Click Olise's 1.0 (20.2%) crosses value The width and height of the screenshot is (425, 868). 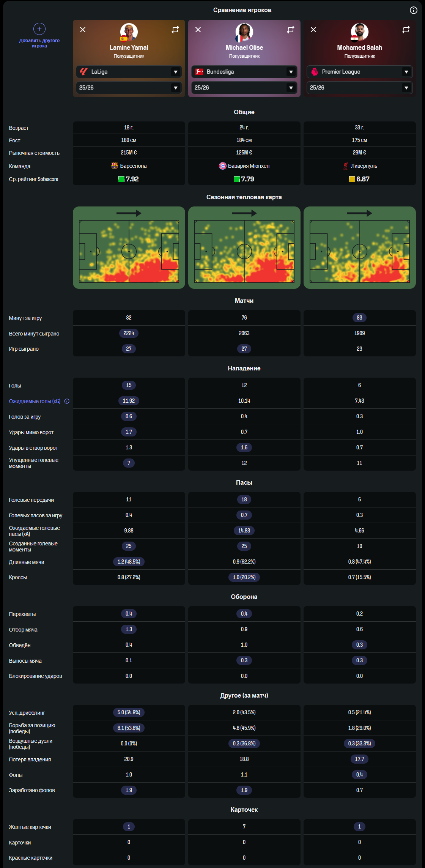click(244, 577)
